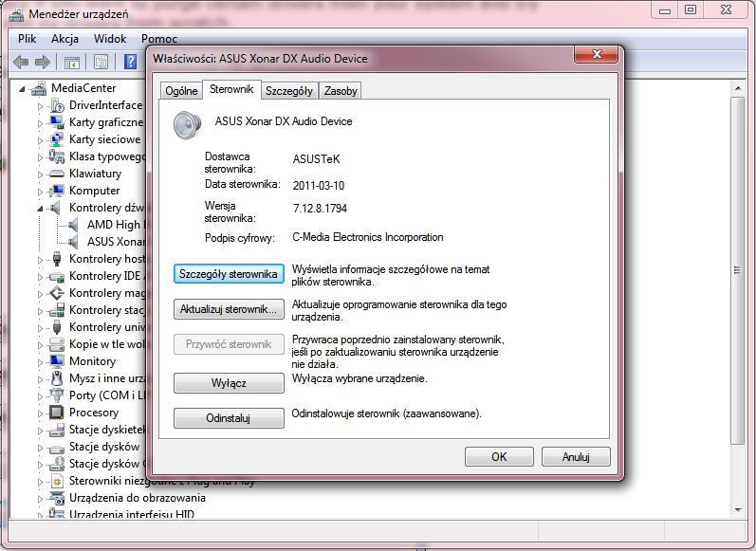This screenshot has width=756, height=551.
Task: Expand the Klawiatury node
Action: click(x=40, y=174)
